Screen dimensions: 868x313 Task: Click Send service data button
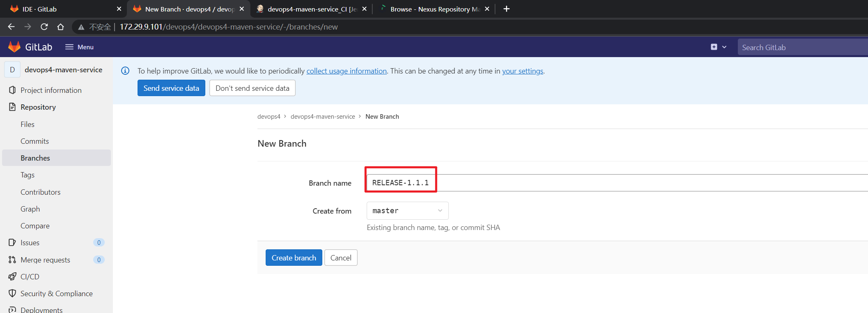pos(171,88)
